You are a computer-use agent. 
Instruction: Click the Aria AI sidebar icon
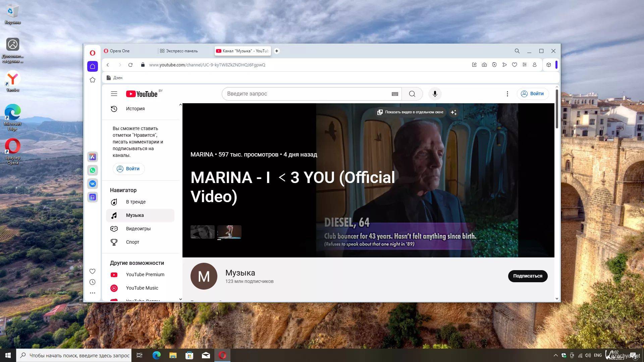pos(93,157)
